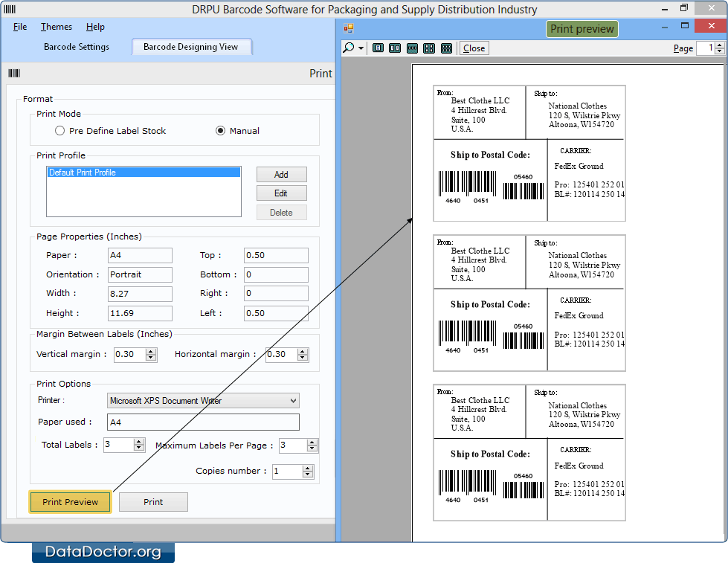Add a new print profile
Viewport: 728px width, 563px height.
click(x=281, y=174)
